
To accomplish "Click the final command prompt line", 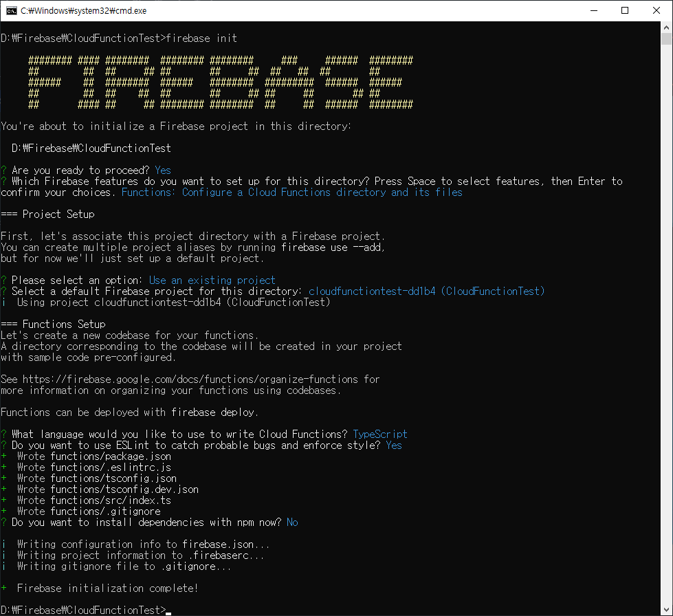I will pyautogui.click(x=86, y=610).
